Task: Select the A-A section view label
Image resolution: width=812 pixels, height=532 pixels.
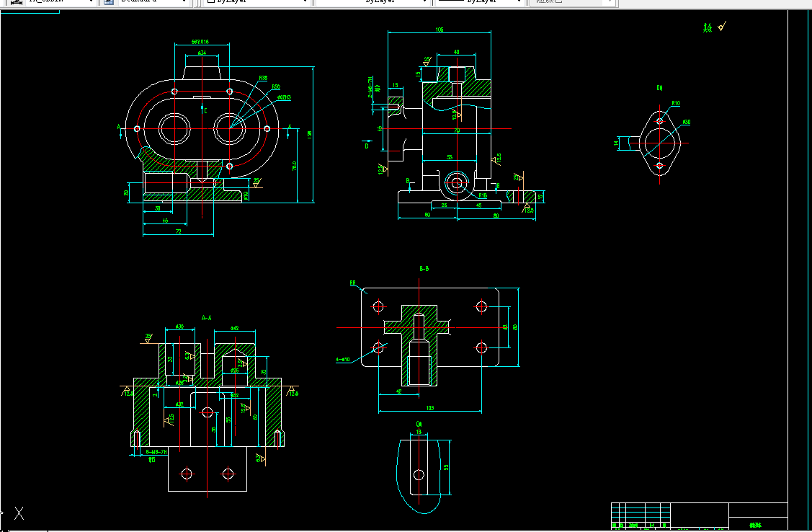Action: pos(206,318)
